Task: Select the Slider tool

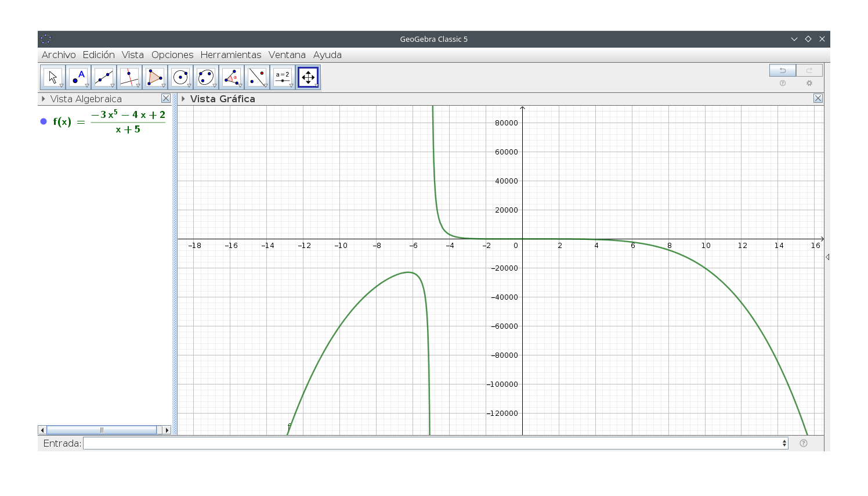Action: point(283,77)
